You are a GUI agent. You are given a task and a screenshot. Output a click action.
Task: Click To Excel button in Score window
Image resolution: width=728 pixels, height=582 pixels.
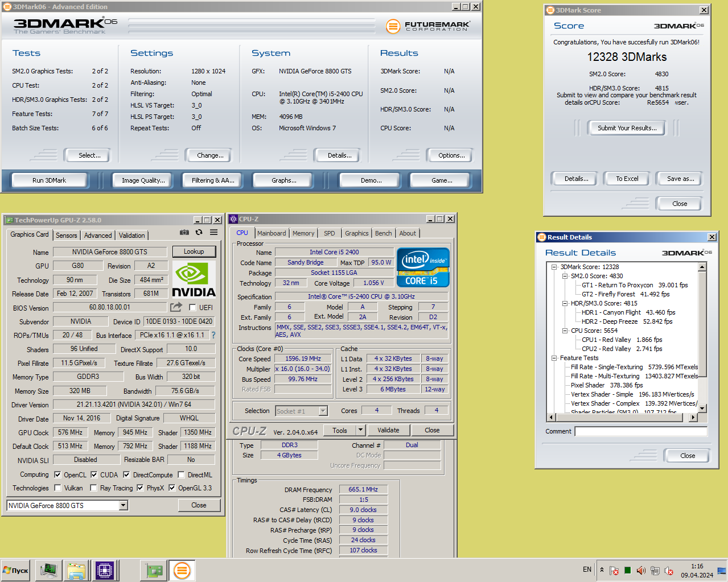coord(627,179)
